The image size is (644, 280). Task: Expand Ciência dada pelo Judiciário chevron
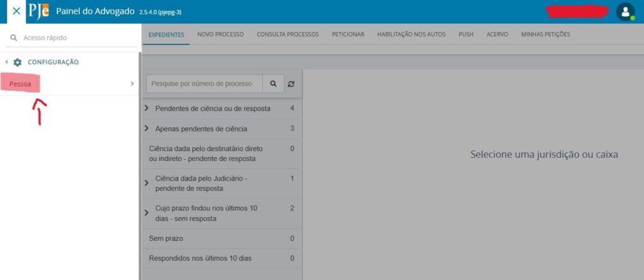click(x=147, y=183)
